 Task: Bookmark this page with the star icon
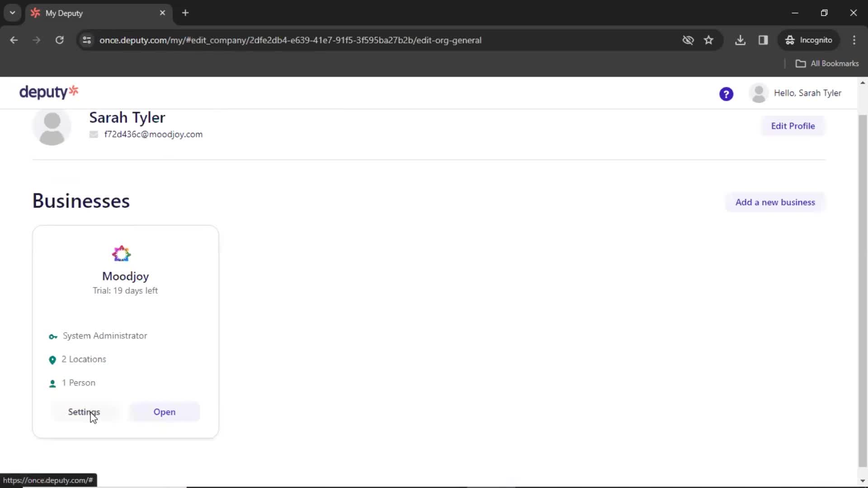tap(708, 40)
